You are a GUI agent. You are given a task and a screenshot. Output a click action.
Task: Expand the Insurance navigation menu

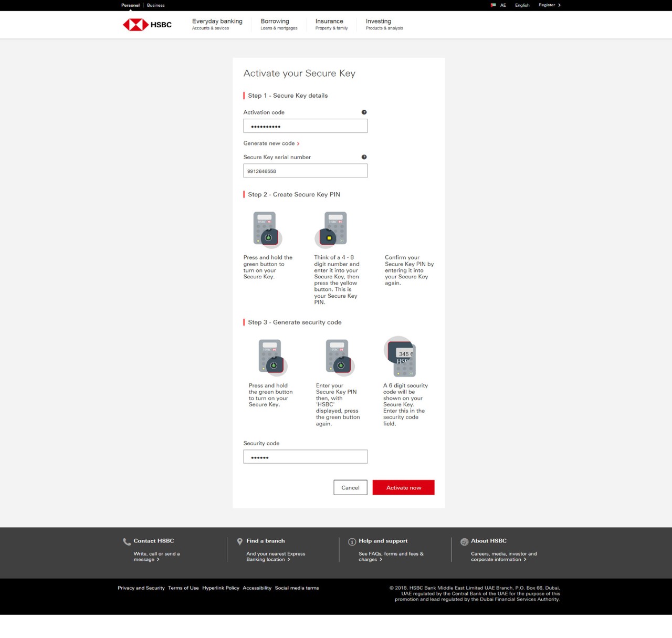(x=331, y=24)
